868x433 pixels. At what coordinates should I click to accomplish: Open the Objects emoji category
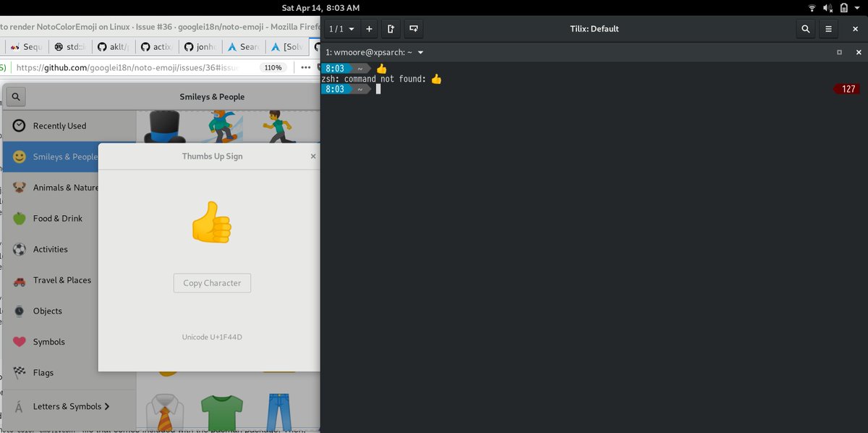(51, 311)
